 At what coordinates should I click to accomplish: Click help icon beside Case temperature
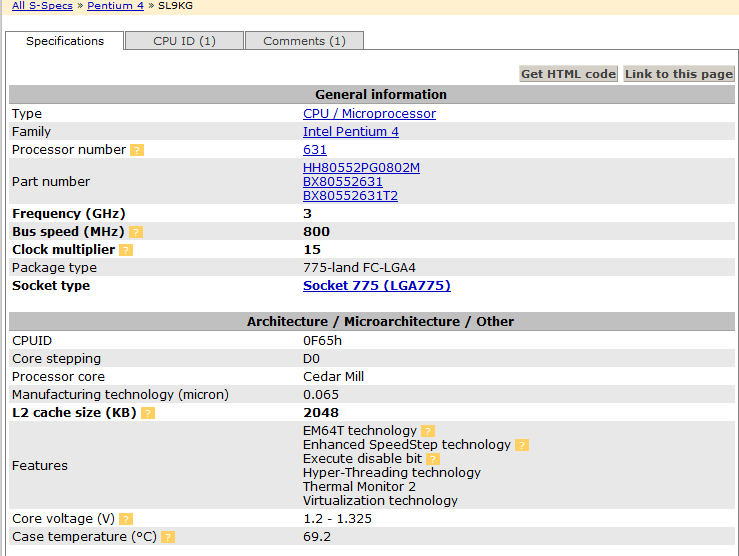click(168, 537)
